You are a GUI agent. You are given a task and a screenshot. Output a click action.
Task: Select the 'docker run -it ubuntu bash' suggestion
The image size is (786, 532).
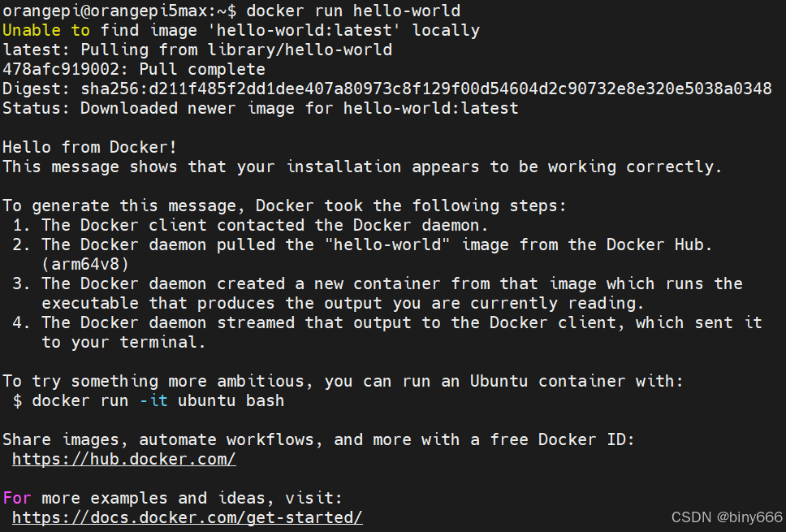pos(154,400)
